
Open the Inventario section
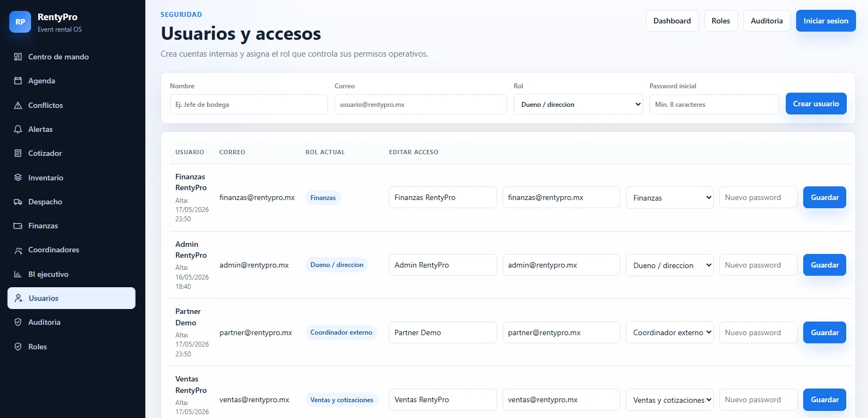tap(71, 178)
